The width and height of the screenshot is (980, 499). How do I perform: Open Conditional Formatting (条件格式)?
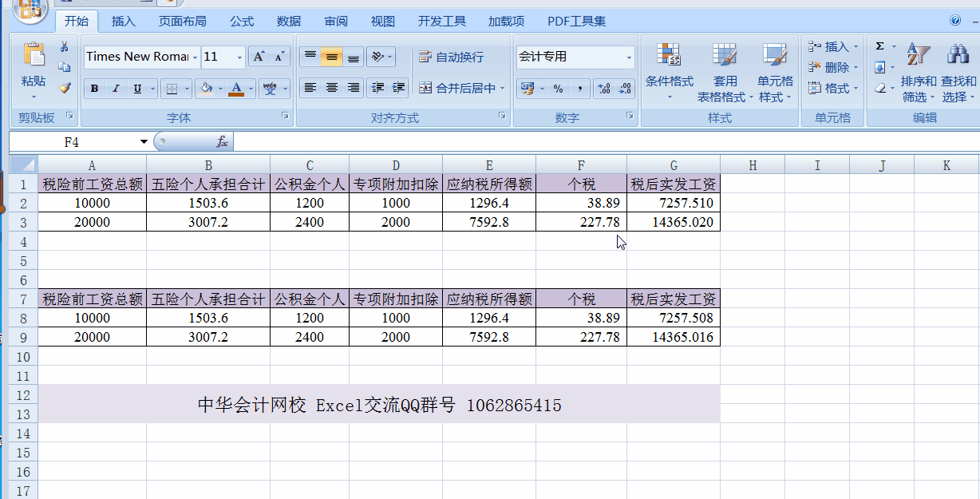[x=669, y=73]
